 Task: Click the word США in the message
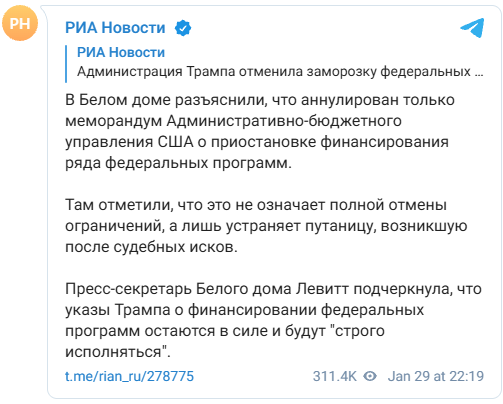click(175, 142)
